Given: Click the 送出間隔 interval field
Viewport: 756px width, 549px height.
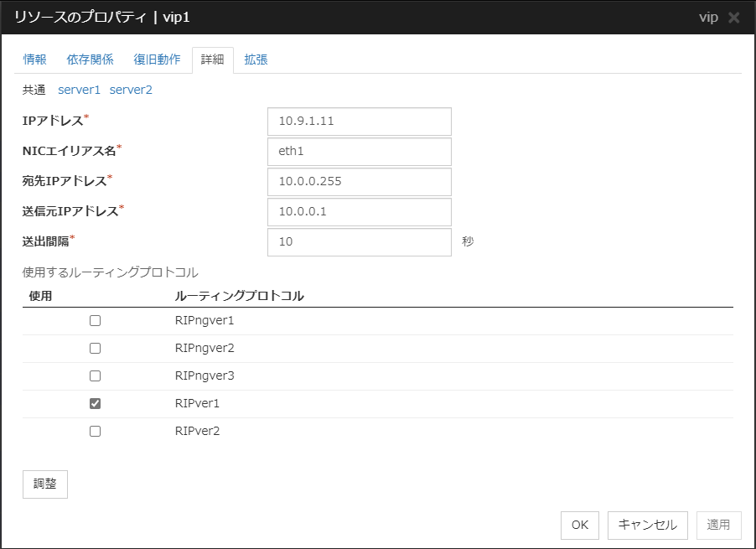Looking at the screenshot, I should point(359,242).
